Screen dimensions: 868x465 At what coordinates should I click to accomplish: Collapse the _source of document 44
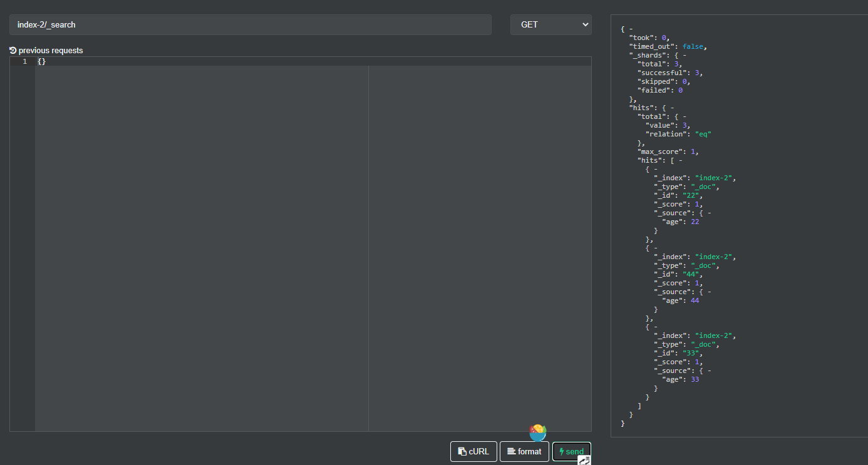click(x=708, y=292)
